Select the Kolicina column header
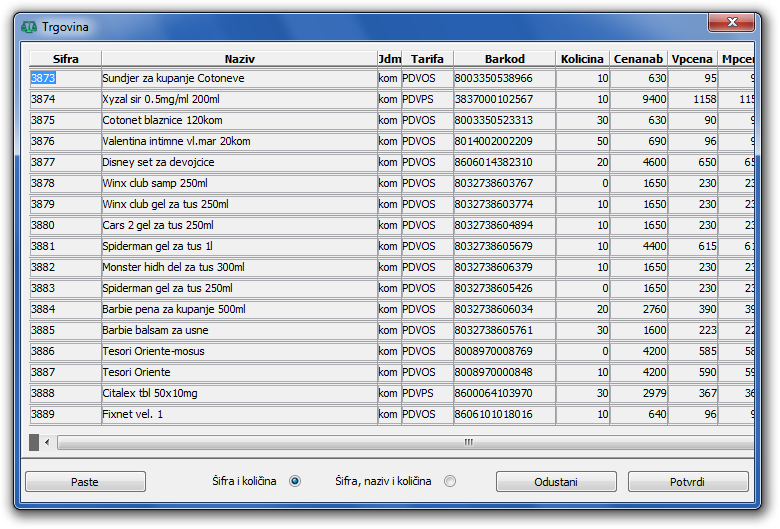This screenshot has width=780, height=529. click(x=582, y=59)
